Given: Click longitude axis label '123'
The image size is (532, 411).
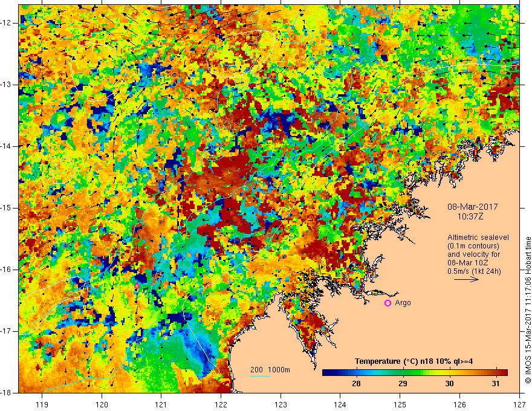Looking at the screenshot, I should click(281, 404).
